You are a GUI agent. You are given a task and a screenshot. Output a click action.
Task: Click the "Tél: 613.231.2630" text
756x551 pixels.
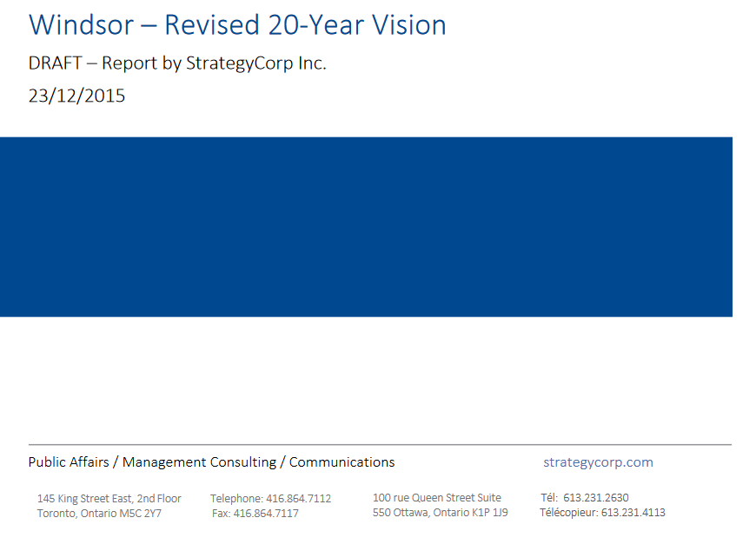click(x=584, y=497)
